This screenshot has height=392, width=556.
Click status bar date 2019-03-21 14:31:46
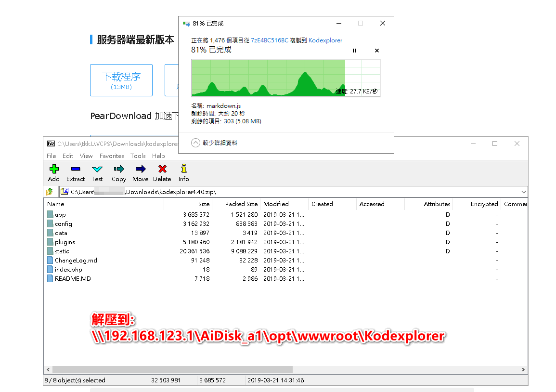[275, 380]
